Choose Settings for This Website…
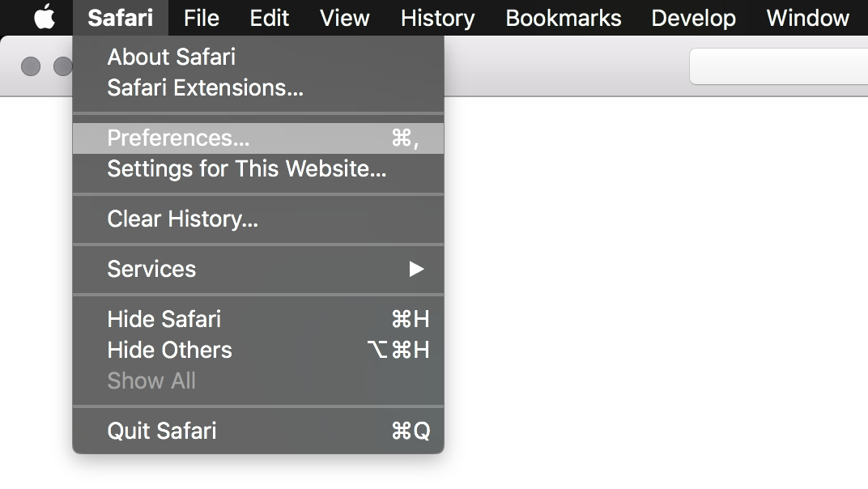Screen dimensions: 868x489 coord(258,169)
